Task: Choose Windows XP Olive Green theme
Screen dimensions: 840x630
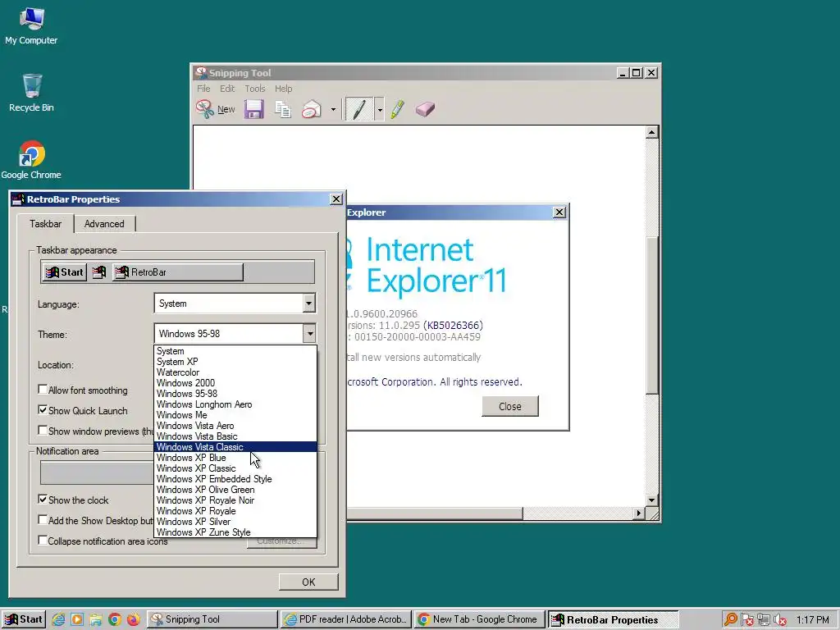Action: point(235,490)
